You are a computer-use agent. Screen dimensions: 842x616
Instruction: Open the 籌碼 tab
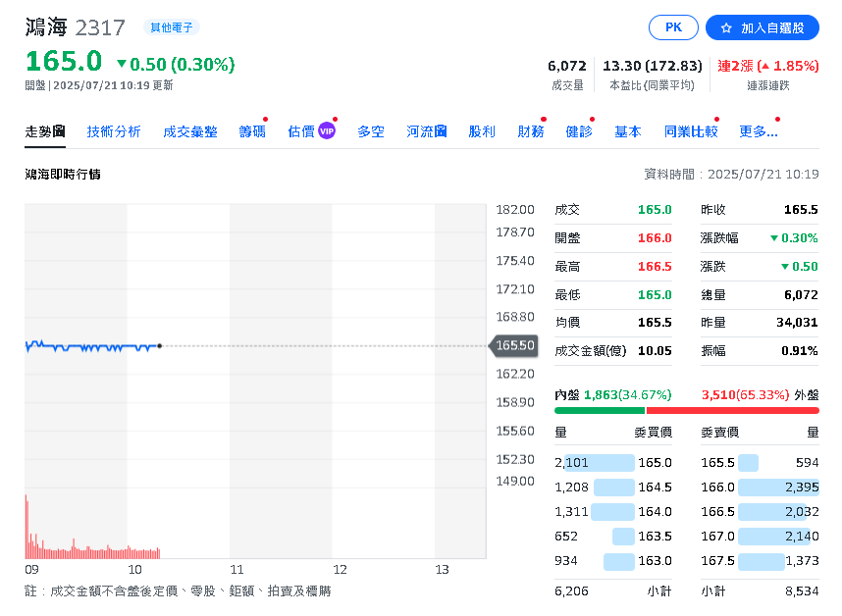pyautogui.click(x=252, y=131)
